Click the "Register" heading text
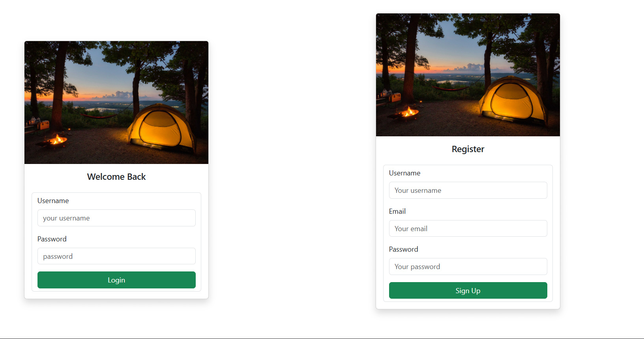The image size is (644, 339). point(468,149)
